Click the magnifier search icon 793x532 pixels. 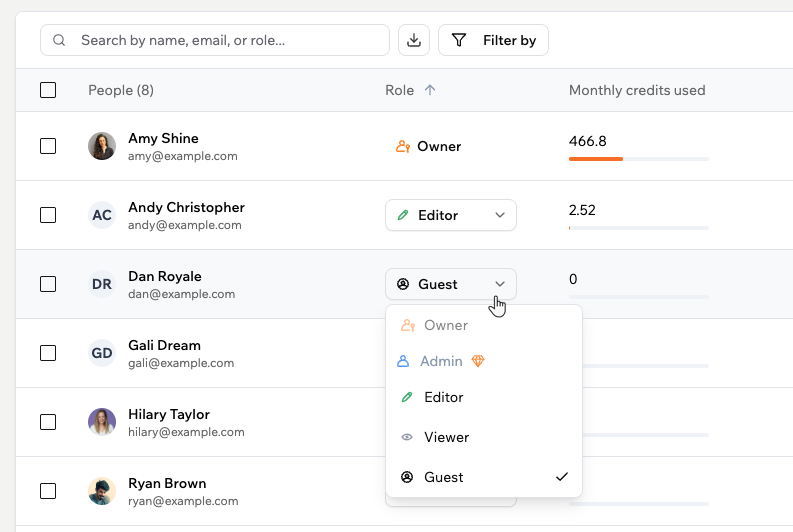tap(59, 40)
